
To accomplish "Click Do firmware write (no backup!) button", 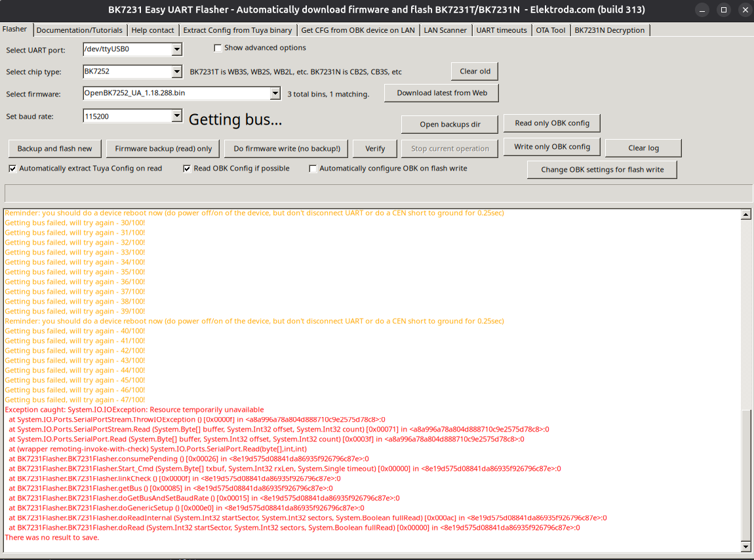I will pyautogui.click(x=287, y=149).
